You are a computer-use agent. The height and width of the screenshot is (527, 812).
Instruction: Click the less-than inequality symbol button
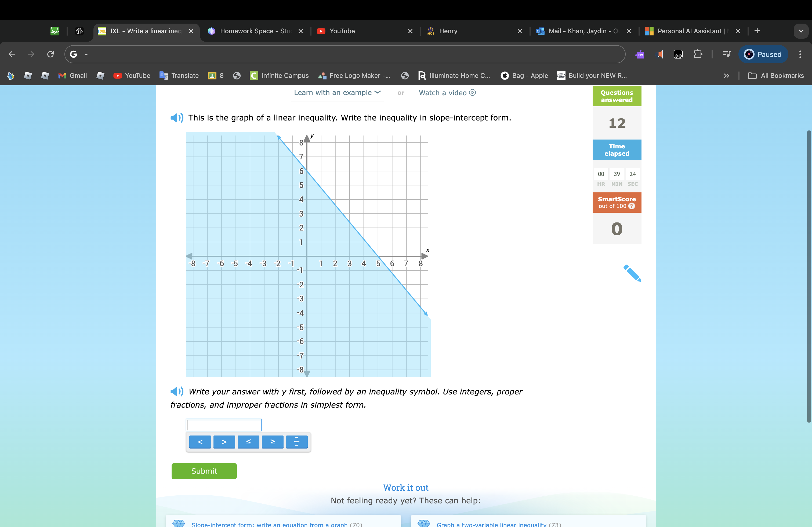point(201,442)
